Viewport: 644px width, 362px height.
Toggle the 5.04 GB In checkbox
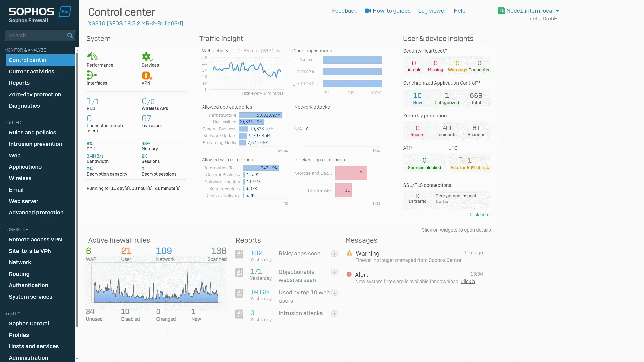294,72
